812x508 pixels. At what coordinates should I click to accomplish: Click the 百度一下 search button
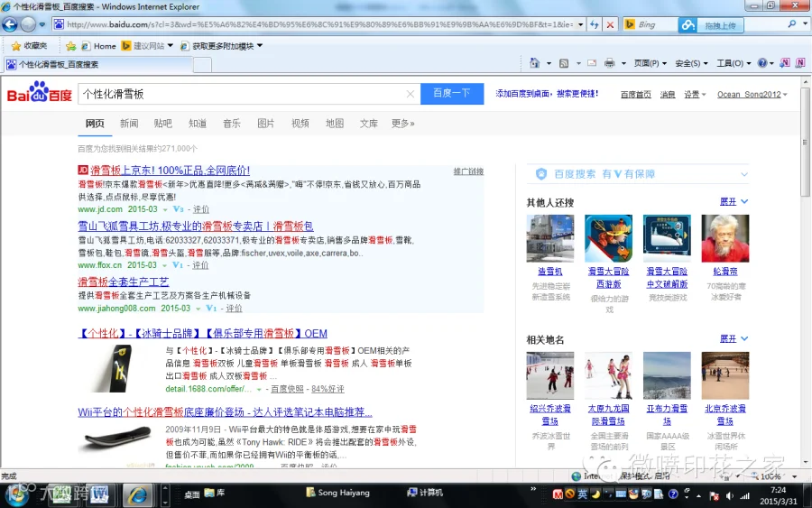(452, 94)
